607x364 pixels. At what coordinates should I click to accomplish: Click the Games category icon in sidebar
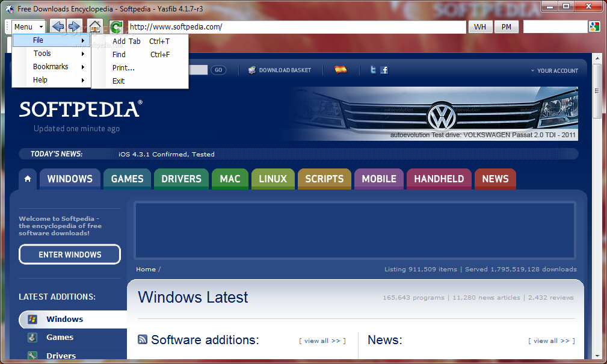(x=32, y=338)
